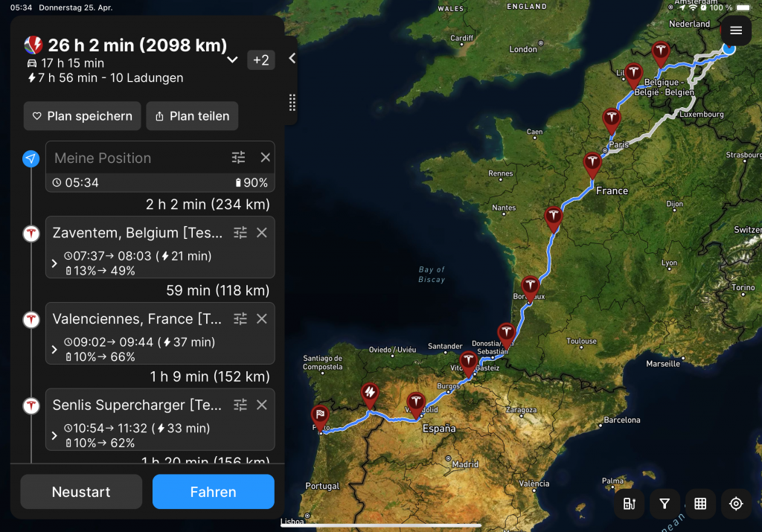762x532 pixels.
Task: Click Plan speichern to save the plan
Action: tap(82, 116)
